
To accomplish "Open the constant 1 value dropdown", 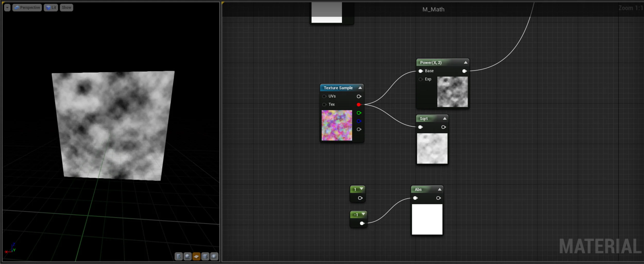I will tap(361, 189).
